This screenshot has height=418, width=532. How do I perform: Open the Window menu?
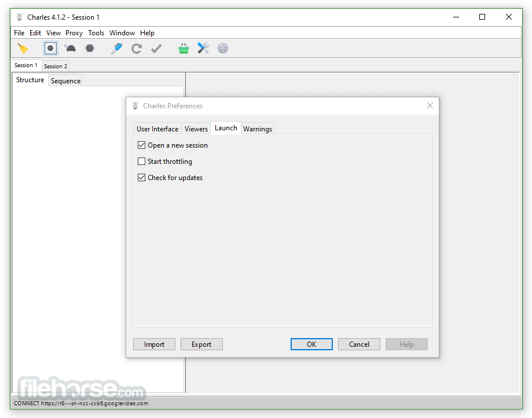tap(122, 33)
